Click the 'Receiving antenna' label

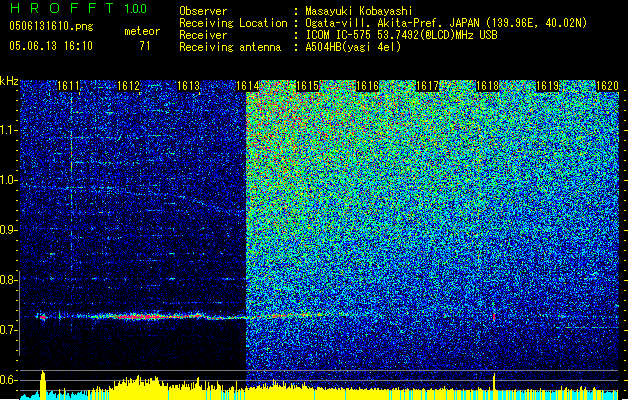click(x=230, y=47)
